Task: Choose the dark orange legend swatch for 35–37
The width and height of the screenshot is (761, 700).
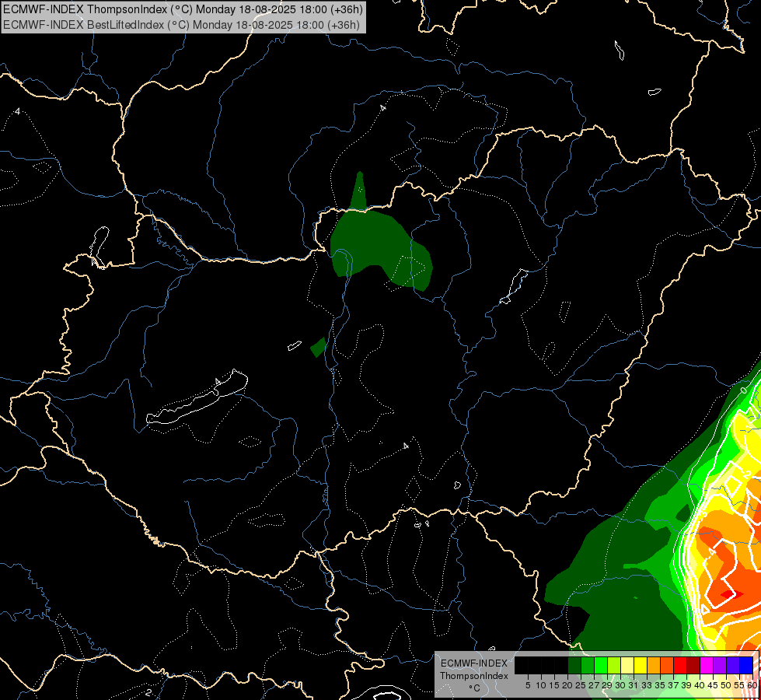Action: pyautogui.click(x=667, y=666)
